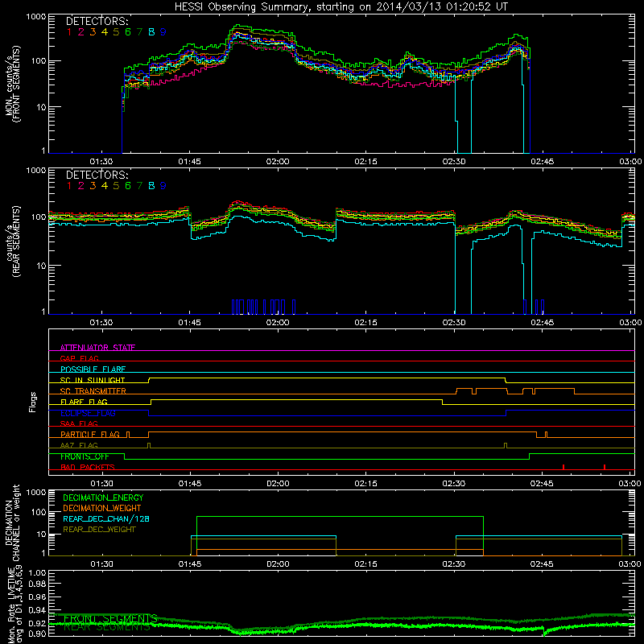Click orange detector 3 in rear segments legend
The image size is (644, 644).
[93, 186]
